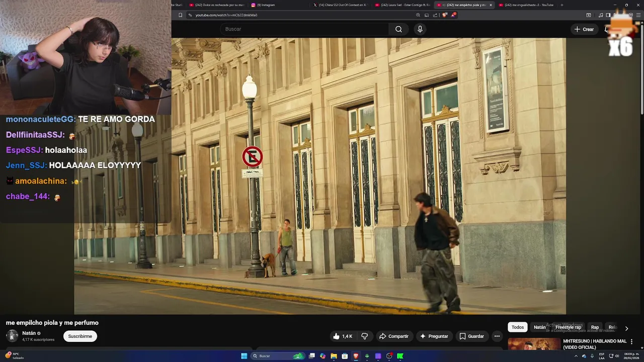The image size is (644, 362).
Task: Open the 30°C Soleado weather widget
Action: coord(15,356)
